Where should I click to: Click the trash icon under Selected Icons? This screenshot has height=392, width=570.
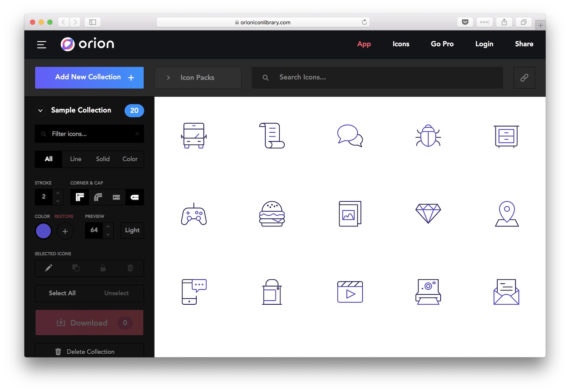click(130, 268)
